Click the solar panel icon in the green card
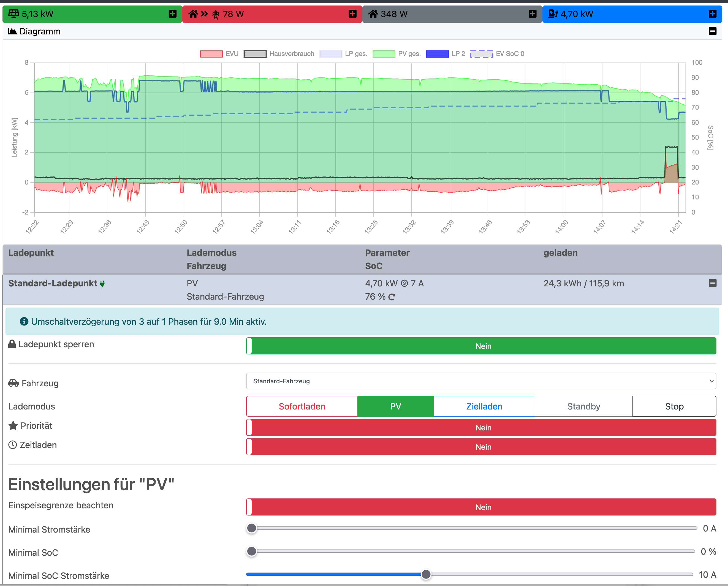This screenshot has width=728, height=586. [13, 14]
